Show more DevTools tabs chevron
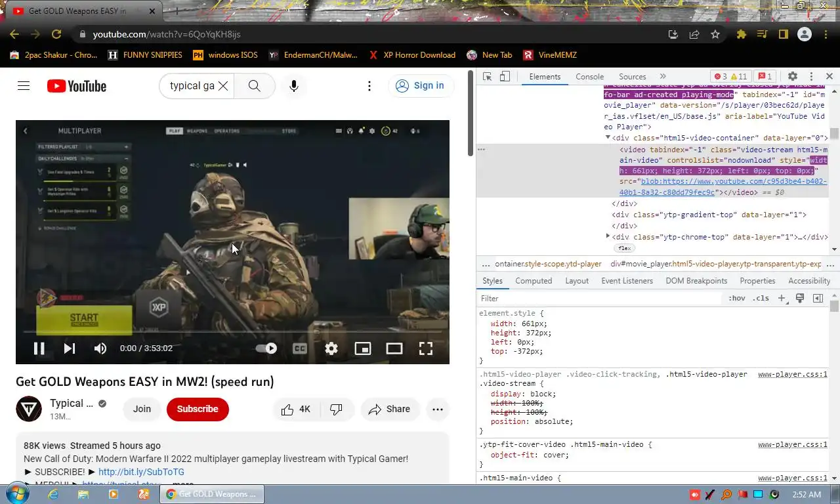The width and height of the screenshot is (840, 504). click(x=663, y=77)
